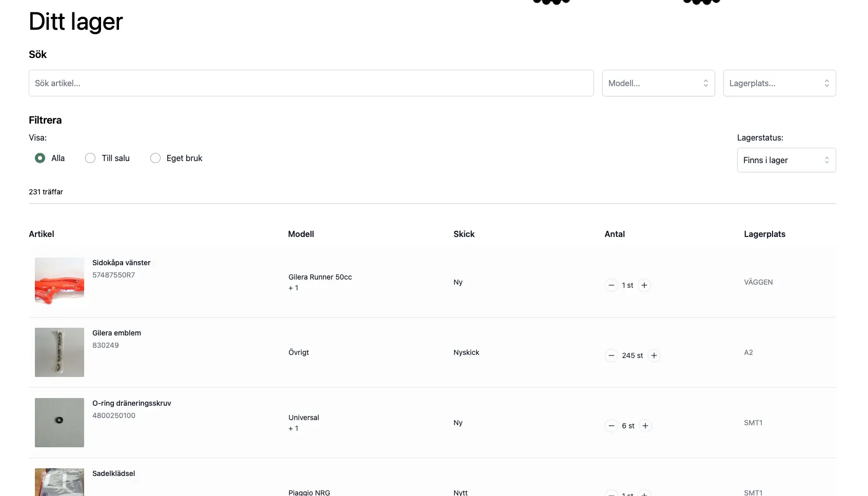868x496 pixels.
Task: Open the Sadelklädsel thumbnail image
Action: tap(60, 482)
